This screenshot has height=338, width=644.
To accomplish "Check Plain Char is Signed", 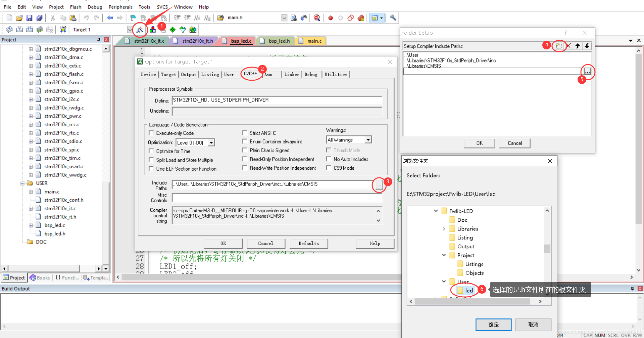I will click(245, 150).
